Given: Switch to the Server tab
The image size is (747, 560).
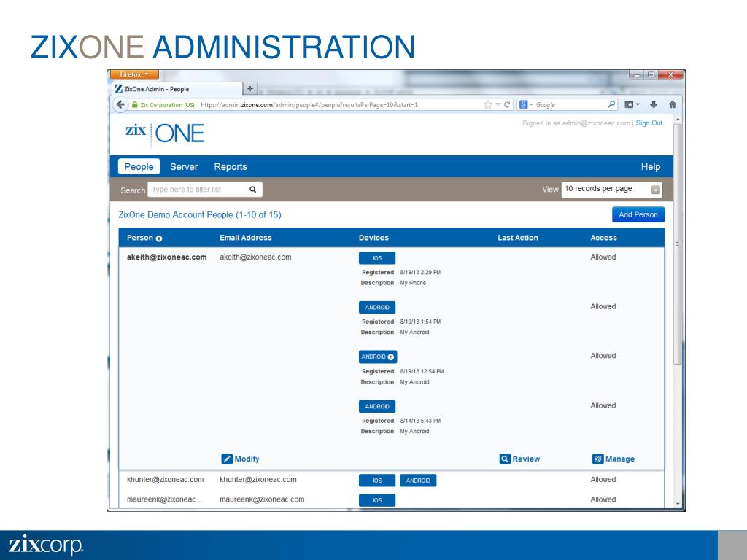Looking at the screenshot, I should [184, 167].
